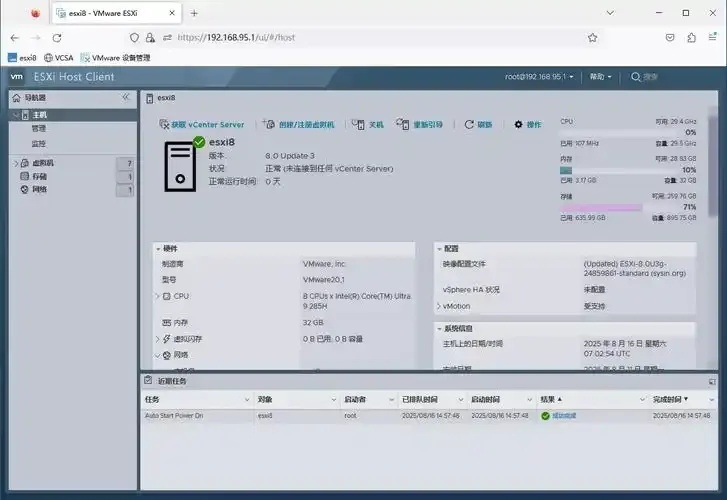Open the browser extensions icon

[691, 38]
